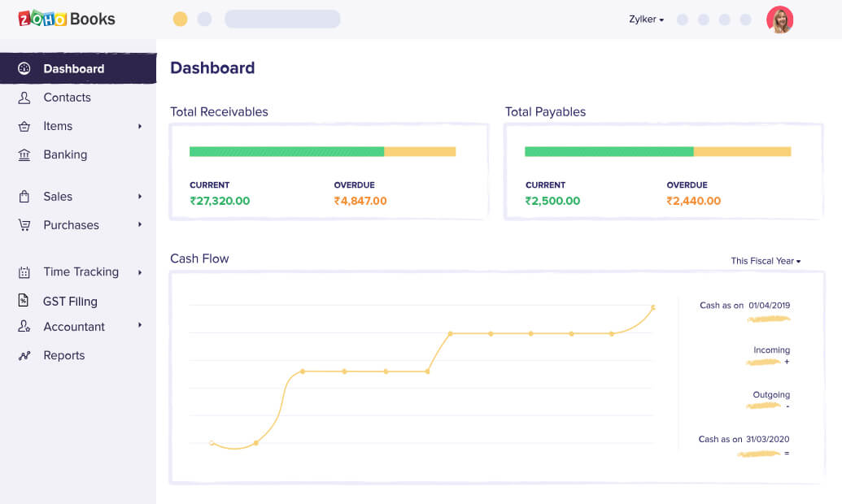Image resolution: width=842 pixels, height=504 pixels.
Task: Expand the Sales submenu arrow
Action: (x=140, y=197)
